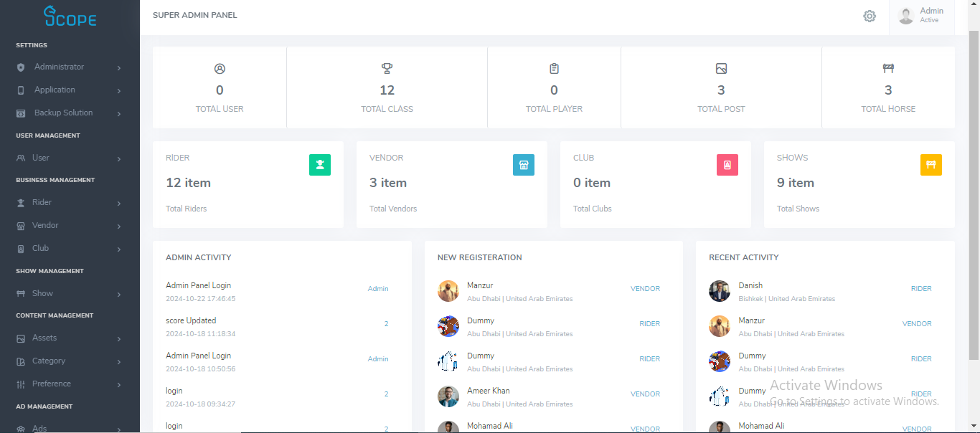This screenshot has width=980, height=433.
Task: Open the Admin profile dropdown
Action: tap(922, 16)
